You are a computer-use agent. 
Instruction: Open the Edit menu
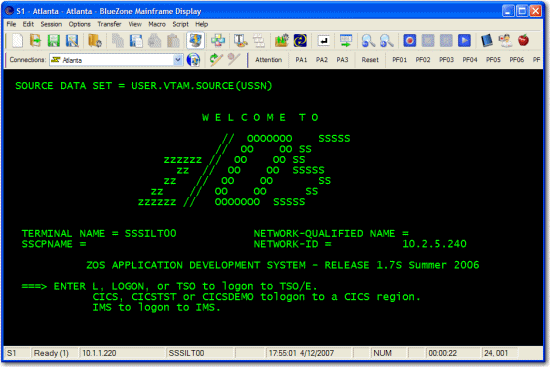pos(28,24)
